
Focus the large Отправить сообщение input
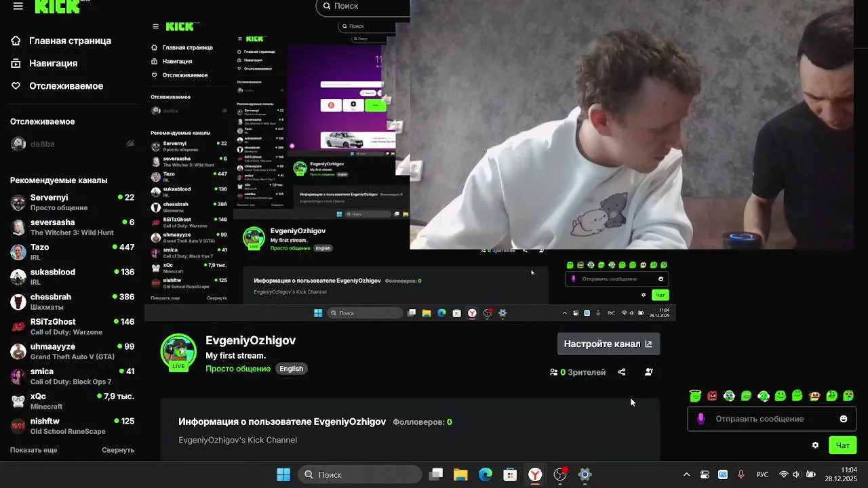click(x=772, y=419)
